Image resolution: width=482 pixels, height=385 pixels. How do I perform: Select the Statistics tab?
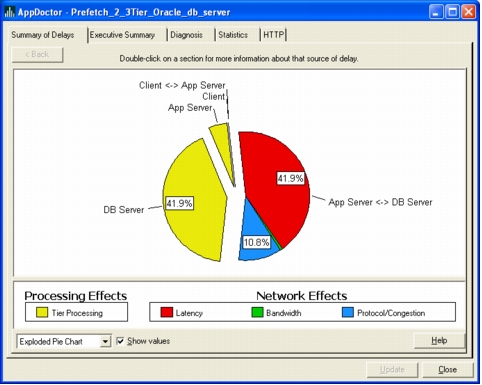(233, 35)
